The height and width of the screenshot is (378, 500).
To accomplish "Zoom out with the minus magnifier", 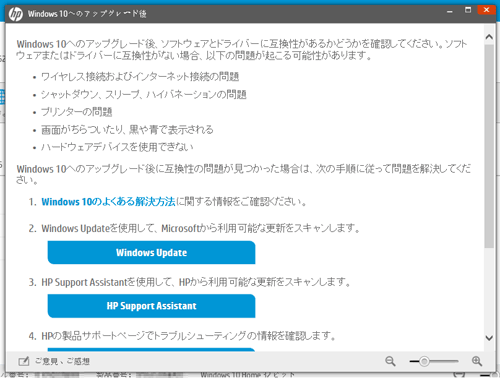I will (x=390, y=361).
